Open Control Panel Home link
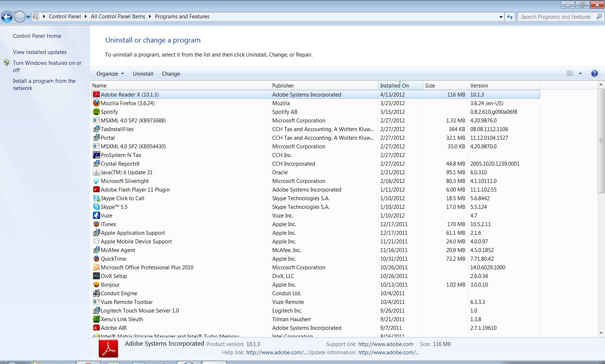The image size is (605, 364). click(x=37, y=36)
